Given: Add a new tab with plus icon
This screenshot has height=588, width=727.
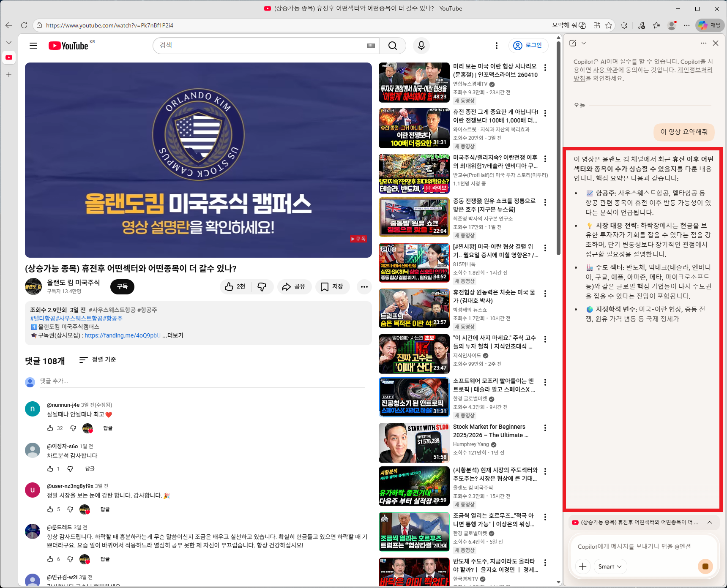Looking at the screenshot, I should click(x=9, y=75).
